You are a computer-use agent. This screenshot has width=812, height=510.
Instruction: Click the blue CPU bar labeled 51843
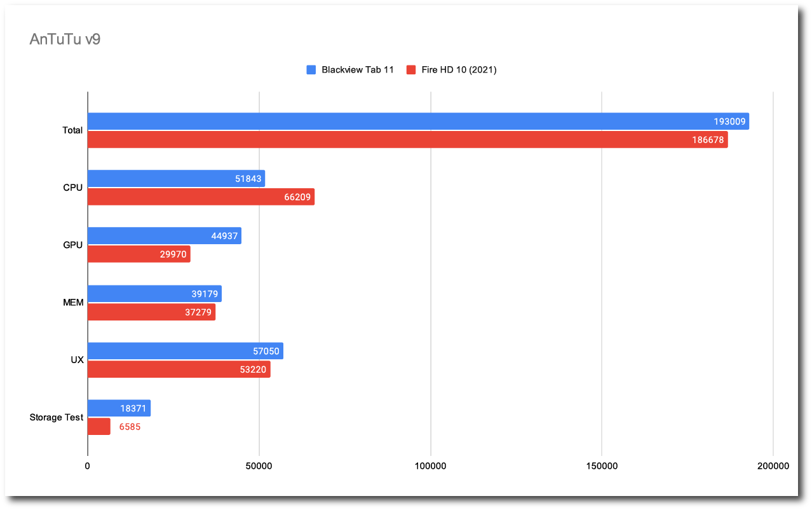(175, 179)
